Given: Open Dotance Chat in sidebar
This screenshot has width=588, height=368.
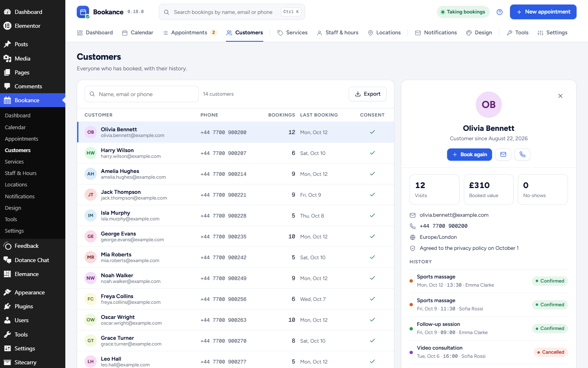Looking at the screenshot, I should click(33, 260).
